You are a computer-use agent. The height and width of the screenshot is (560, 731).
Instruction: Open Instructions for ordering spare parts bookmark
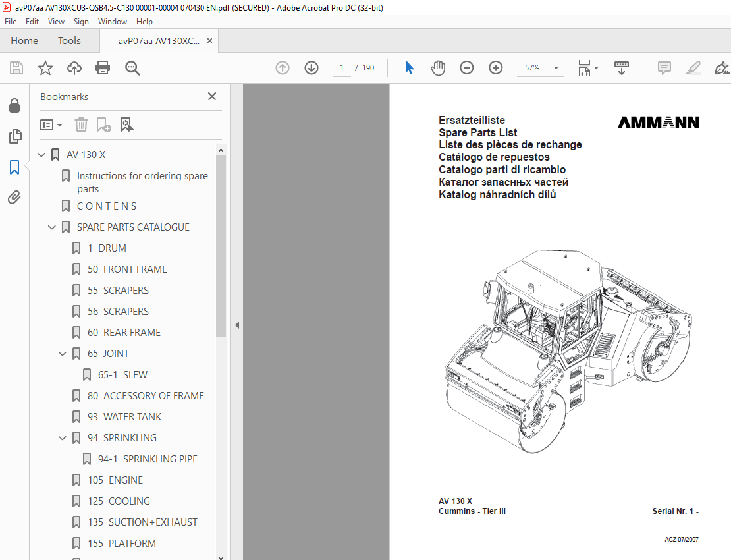[142, 182]
